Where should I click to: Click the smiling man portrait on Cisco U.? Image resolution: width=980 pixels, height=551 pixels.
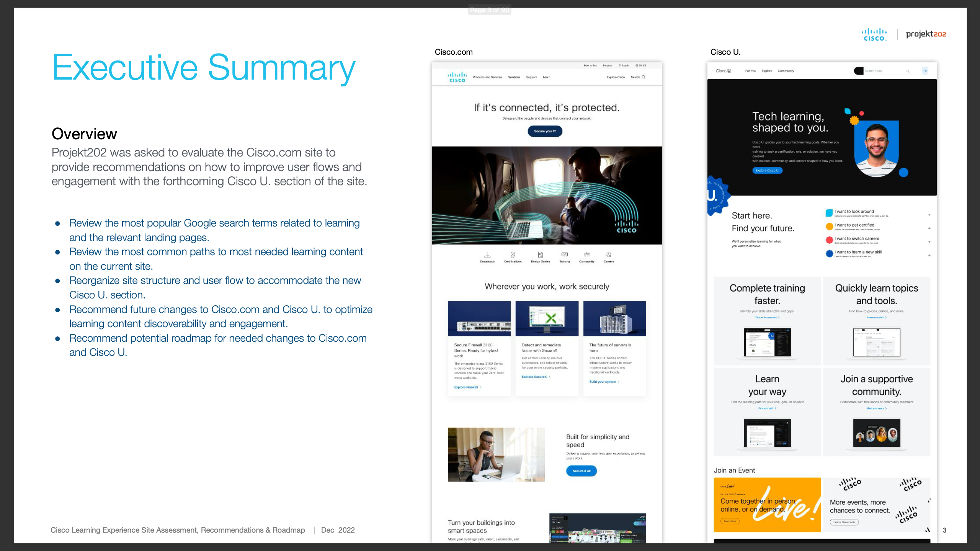pyautogui.click(x=876, y=148)
